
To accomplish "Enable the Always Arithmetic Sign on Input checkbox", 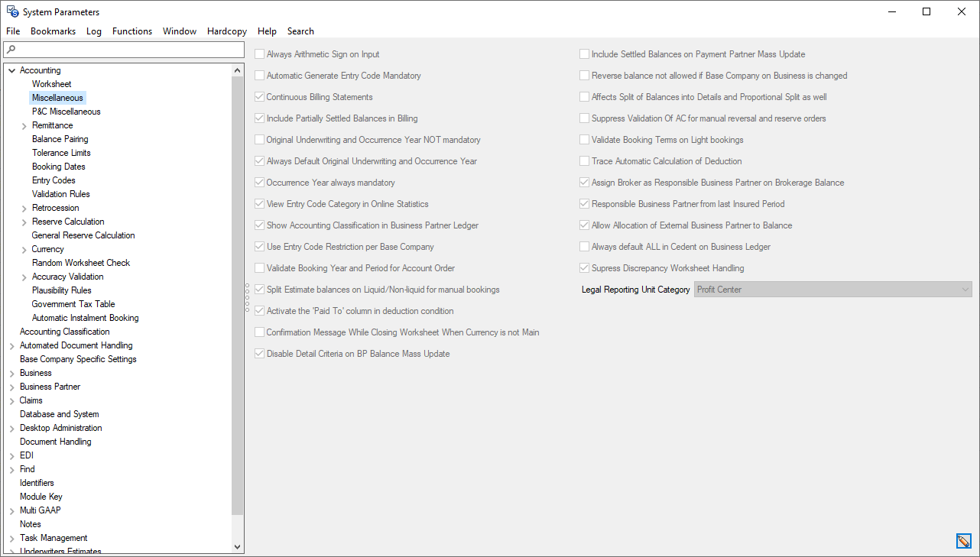I will (x=259, y=54).
